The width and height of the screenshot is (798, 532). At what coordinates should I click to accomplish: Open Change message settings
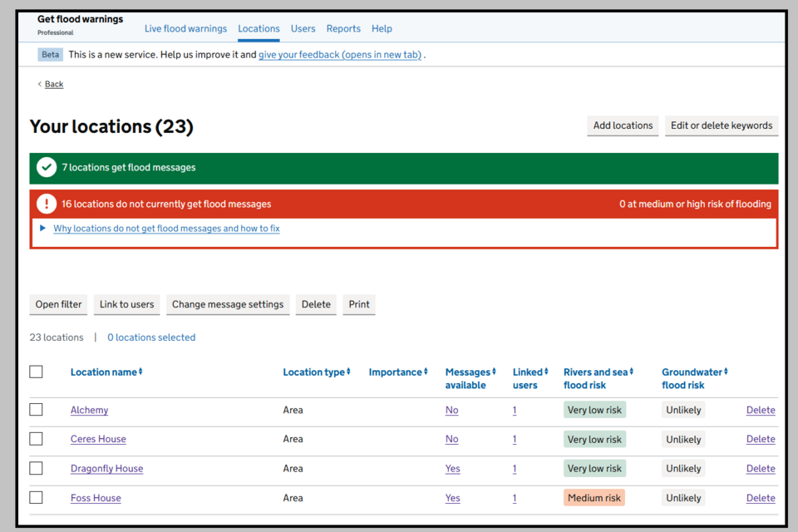tap(228, 304)
